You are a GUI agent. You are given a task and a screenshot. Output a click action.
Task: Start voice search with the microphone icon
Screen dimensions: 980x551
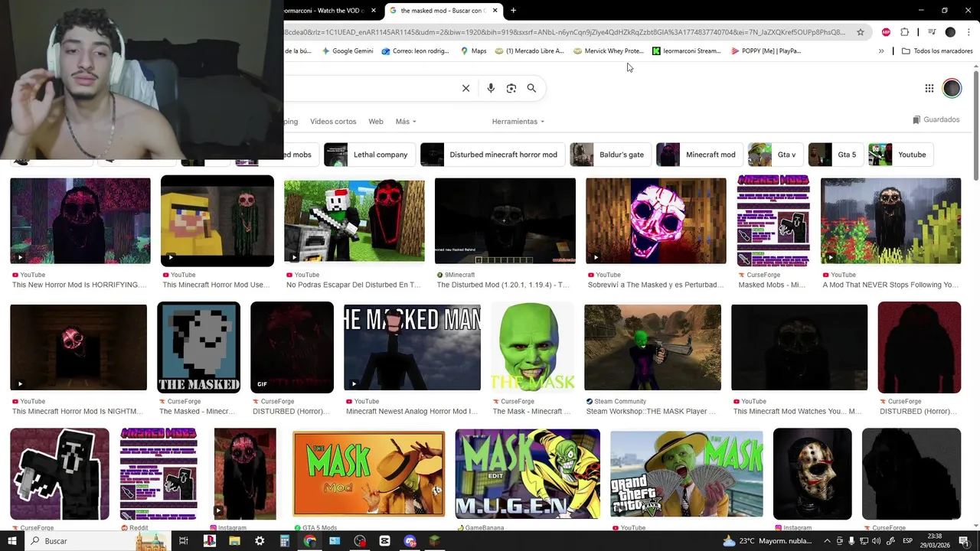pyautogui.click(x=491, y=88)
